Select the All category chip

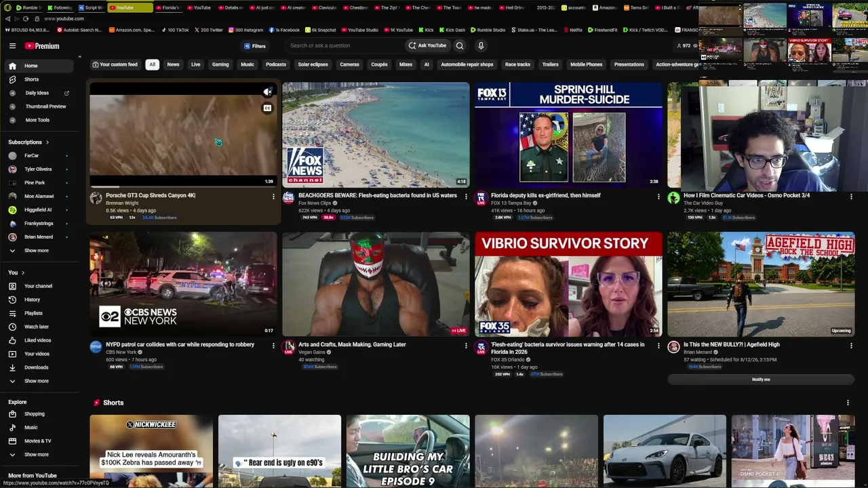(152, 65)
